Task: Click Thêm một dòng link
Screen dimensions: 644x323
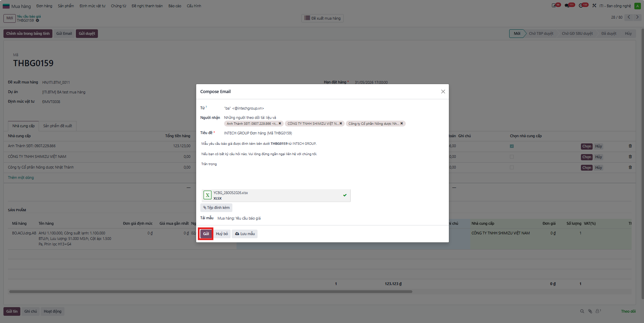Action: pyautogui.click(x=21, y=178)
